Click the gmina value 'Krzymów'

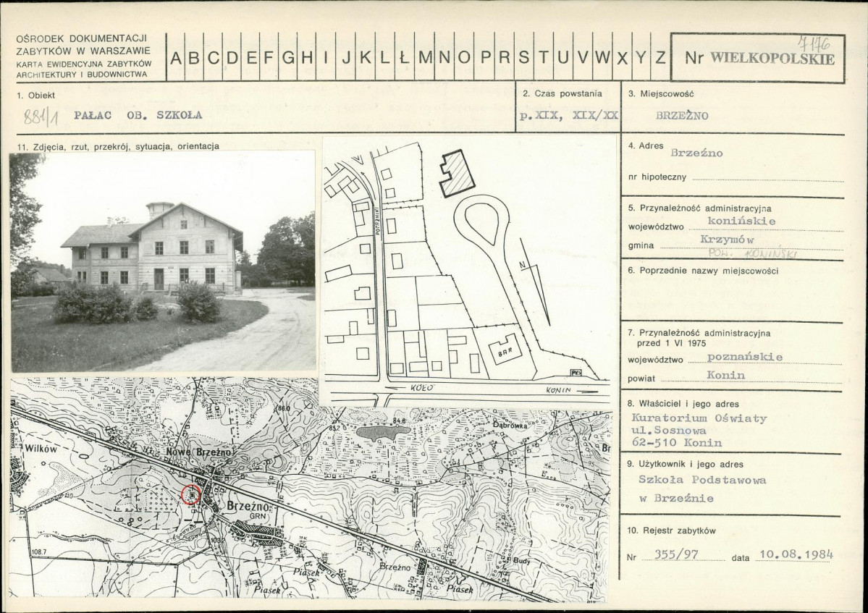[x=728, y=240]
